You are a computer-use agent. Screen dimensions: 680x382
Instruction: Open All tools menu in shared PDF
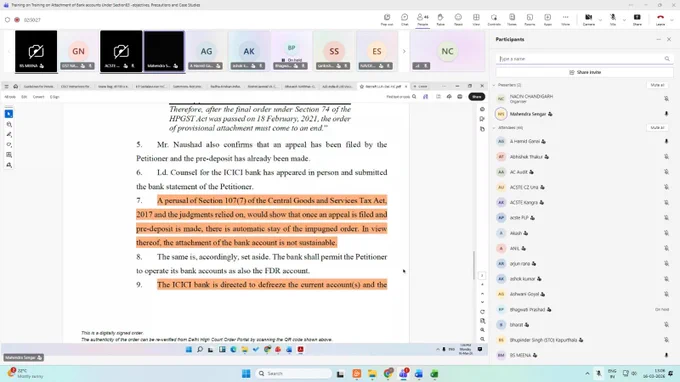pyautogui.click(x=10, y=97)
